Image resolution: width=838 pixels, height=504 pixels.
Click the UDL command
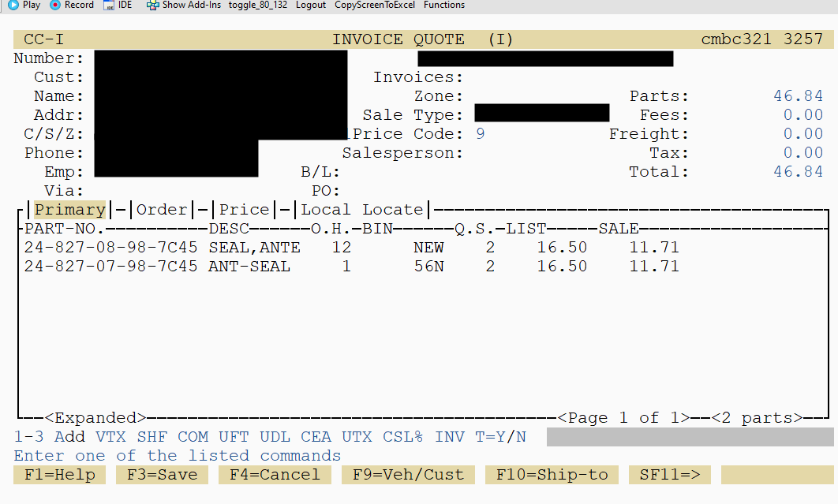coord(275,437)
